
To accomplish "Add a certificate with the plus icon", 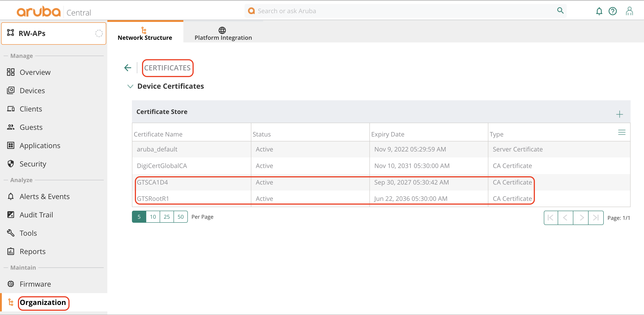I will (619, 114).
